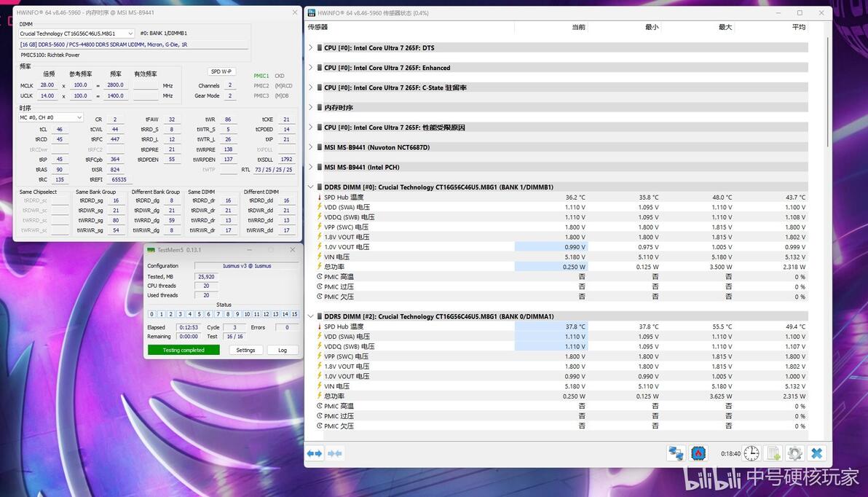Screen dimensions: 868x497
Task: Open the TestMem5 Log
Action: click(283, 351)
